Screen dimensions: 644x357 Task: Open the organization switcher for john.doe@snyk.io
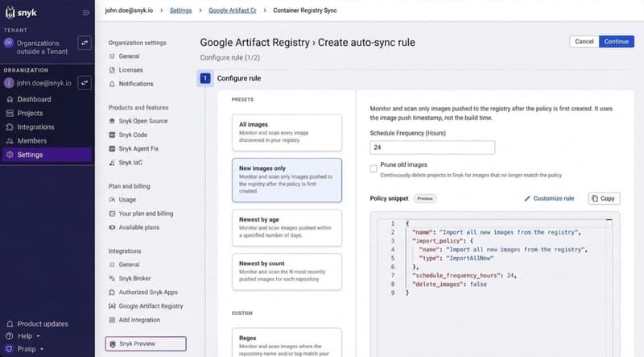coord(85,82)
